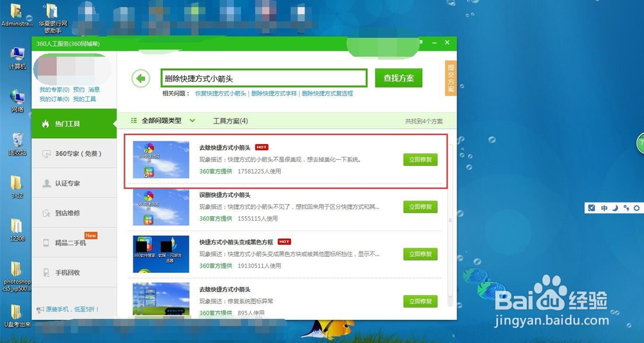Click the megaphone icon at sidebar bottom
644x343 pixels.
coord(40,310)
